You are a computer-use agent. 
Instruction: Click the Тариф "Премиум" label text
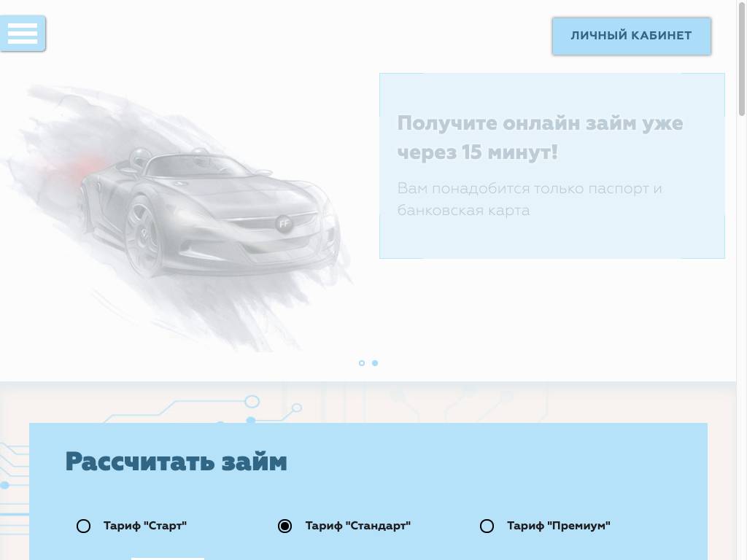tap(558, 526)
